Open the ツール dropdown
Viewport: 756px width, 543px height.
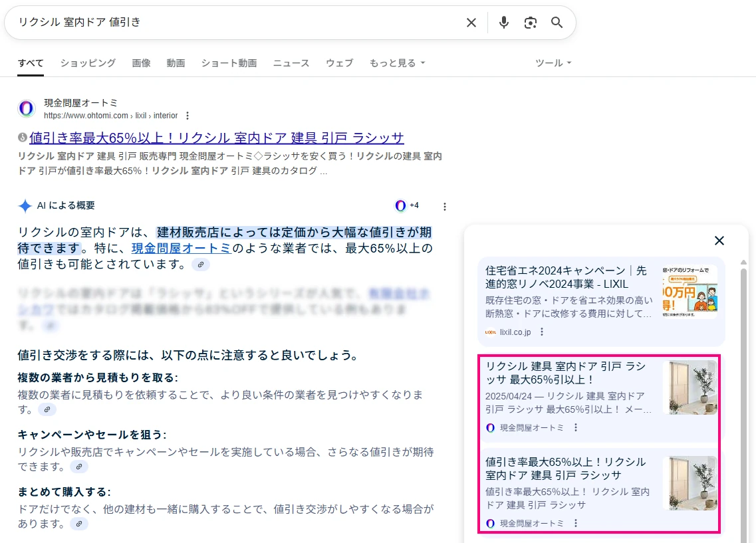point(553,63)
